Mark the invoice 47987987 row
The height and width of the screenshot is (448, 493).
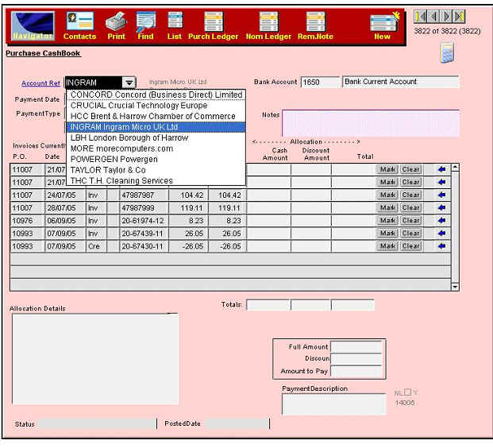click(x=387, y=195)
